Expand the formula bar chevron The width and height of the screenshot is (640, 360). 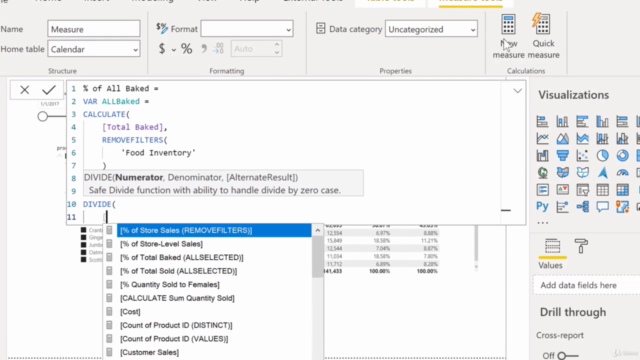tap(518, 91)
